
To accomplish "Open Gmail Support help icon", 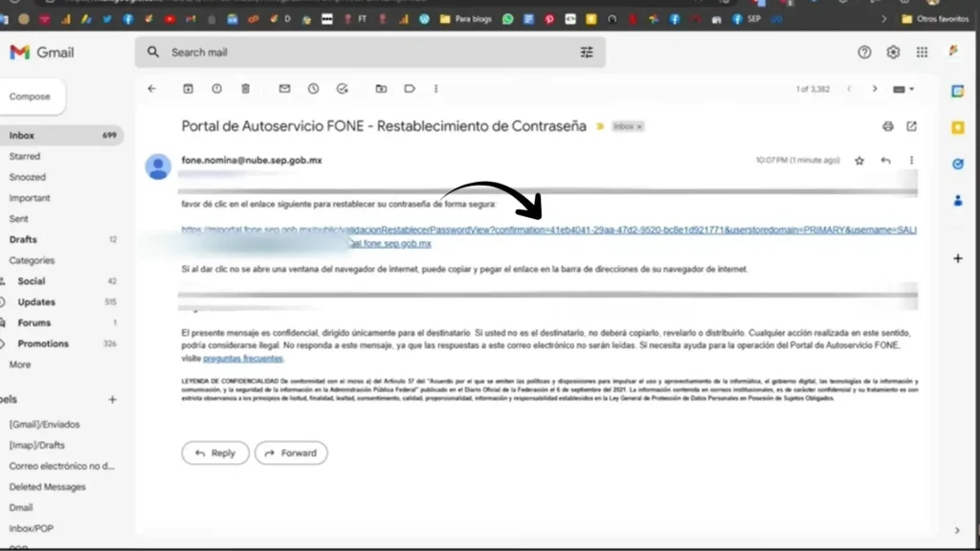I will point(864,53).
